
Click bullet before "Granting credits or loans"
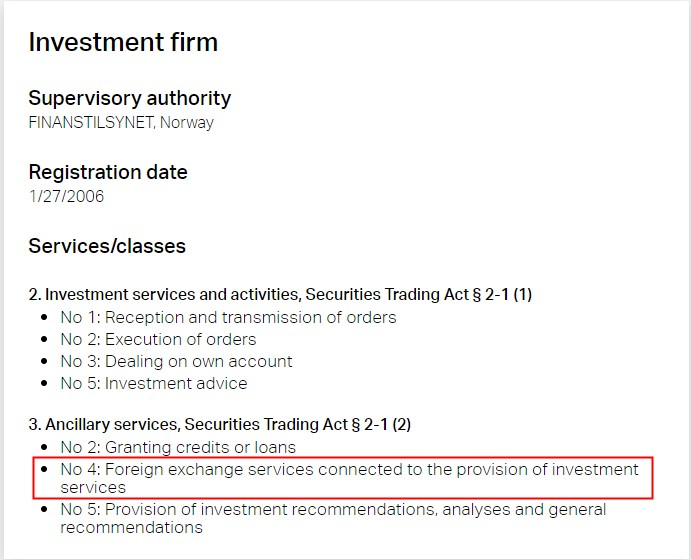(45, 448)
